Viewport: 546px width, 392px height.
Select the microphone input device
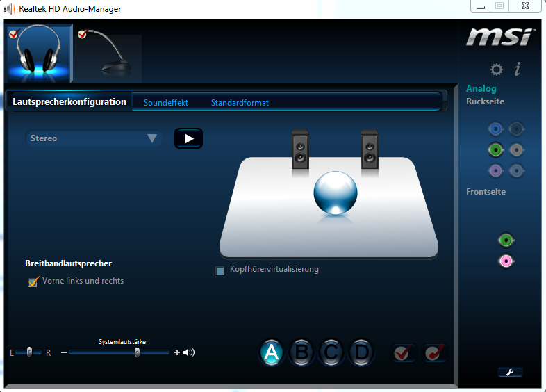pyautogui.click(x=109, y=55)
